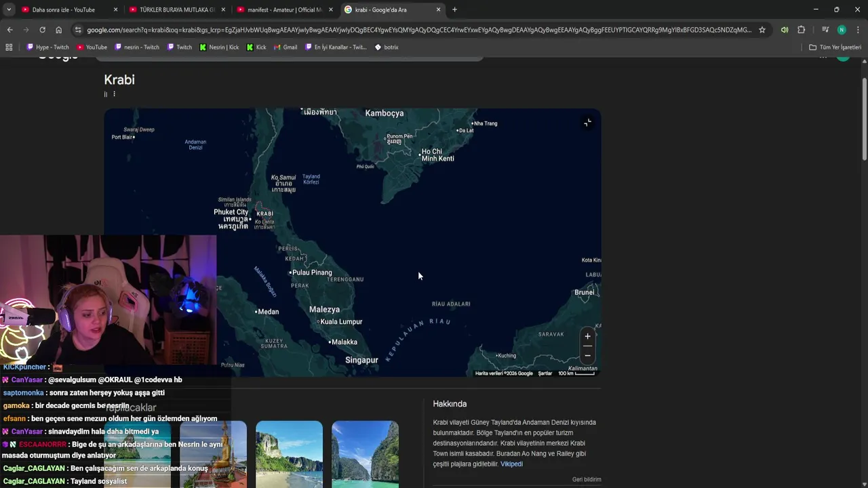Click the Port Blair label on map
Image resolution: width=868 pixels, height=488 pixels.
point(123,137)
